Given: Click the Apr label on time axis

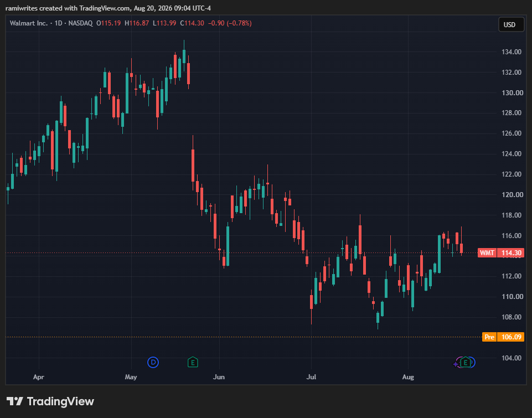Looking at the screenshot, I should pos(39,377).
